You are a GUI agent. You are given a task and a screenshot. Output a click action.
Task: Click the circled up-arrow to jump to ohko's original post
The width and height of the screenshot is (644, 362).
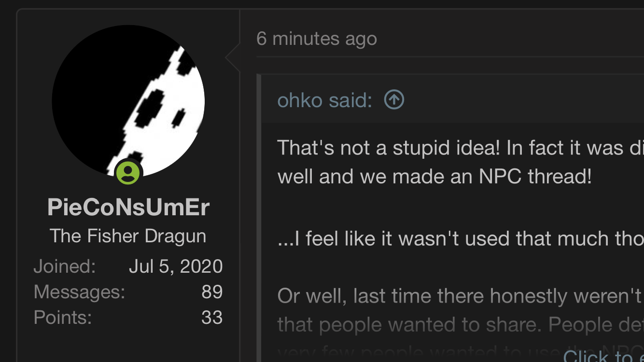[394, 99]
